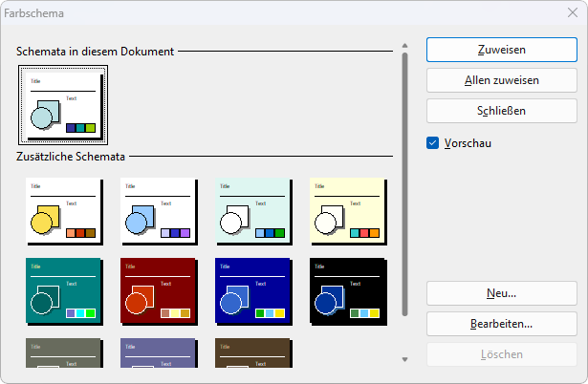Select the pale mint background scheme
This screenshot has width=588, height=384.
point(254,212)
